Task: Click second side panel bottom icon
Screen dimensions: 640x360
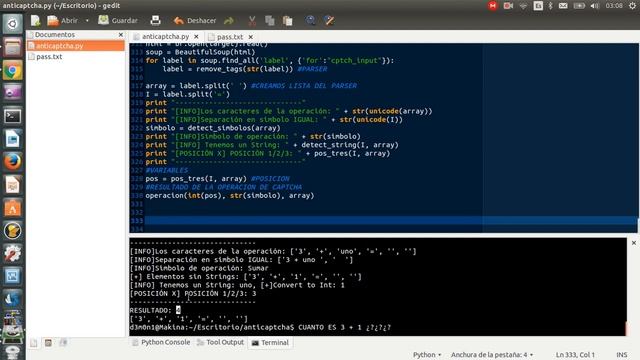Action: [48, 343]
